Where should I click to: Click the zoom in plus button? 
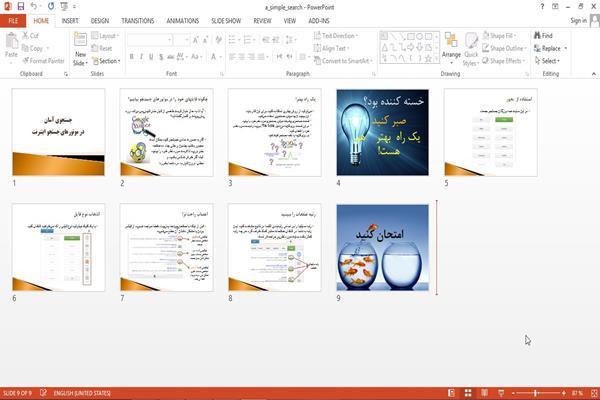[x=564, y=393]
